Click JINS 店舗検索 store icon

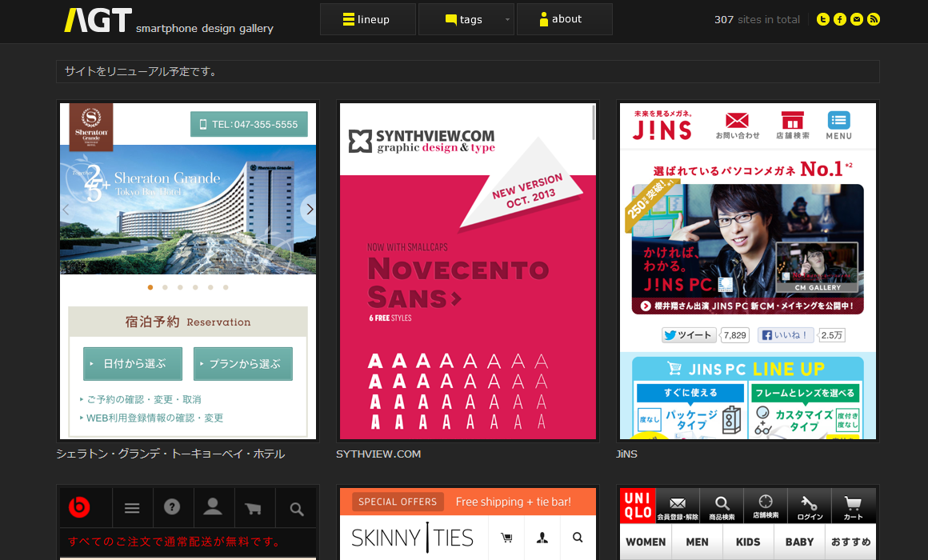click(793, 126)
